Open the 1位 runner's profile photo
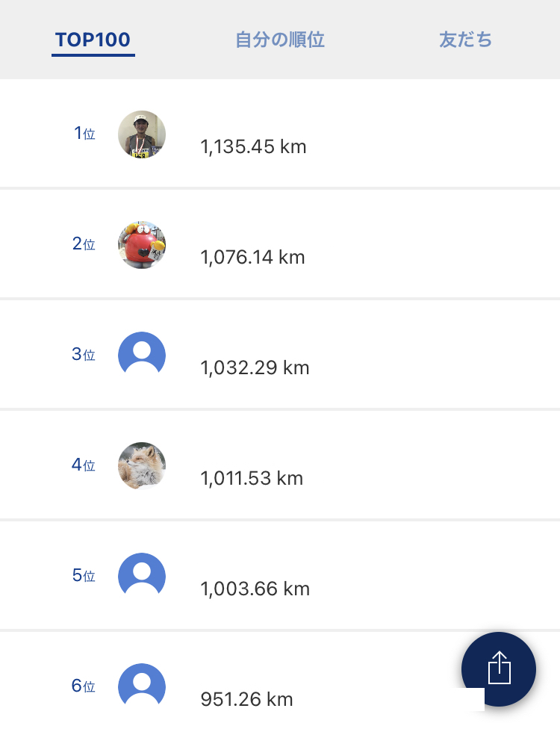The image size is (560, 729). (x=142, y=134)
